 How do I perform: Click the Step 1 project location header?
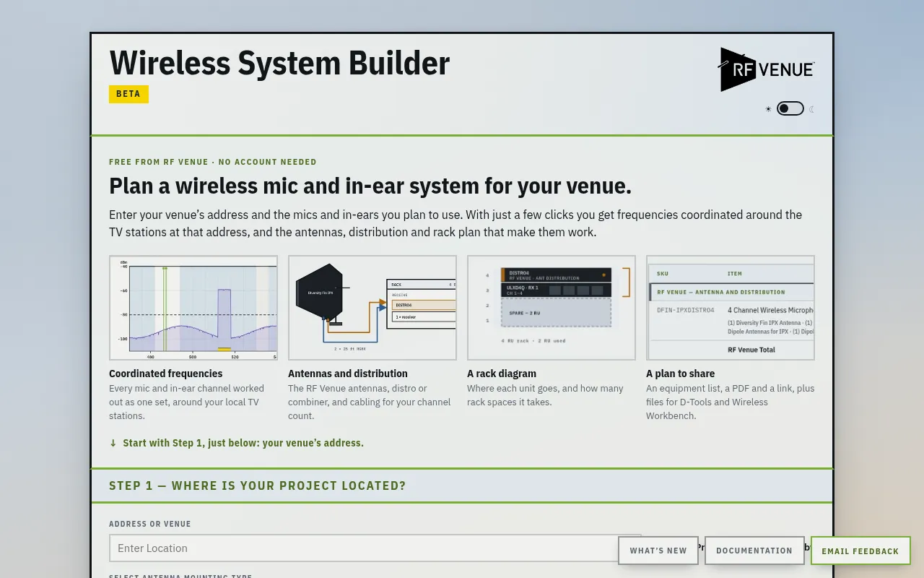(x=258, y=486)
